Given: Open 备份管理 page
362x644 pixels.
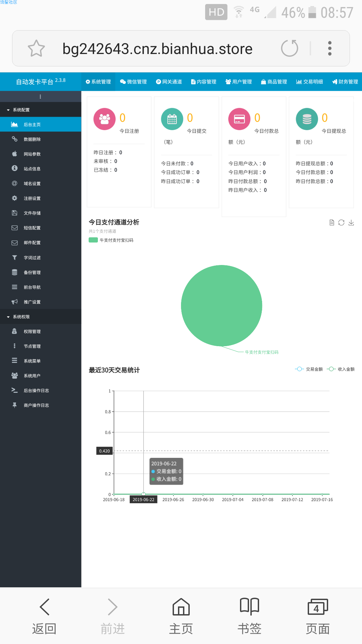Looking at the screenshot, I should click(x=41, y=272).
